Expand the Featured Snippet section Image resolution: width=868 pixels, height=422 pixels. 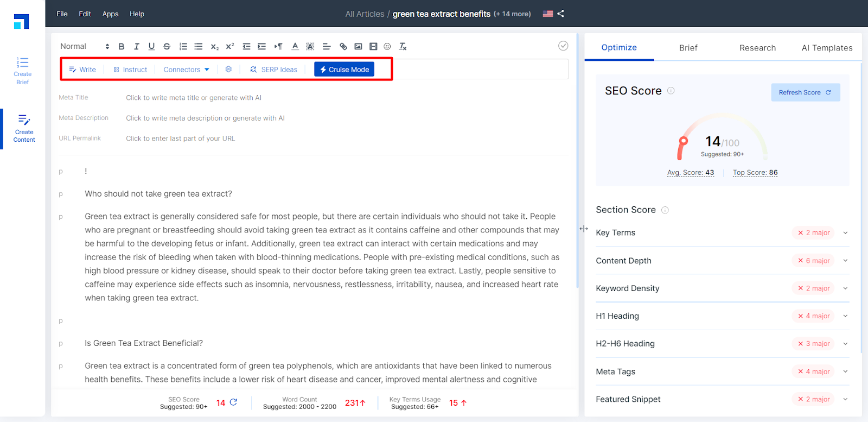(x=845, y=399)
